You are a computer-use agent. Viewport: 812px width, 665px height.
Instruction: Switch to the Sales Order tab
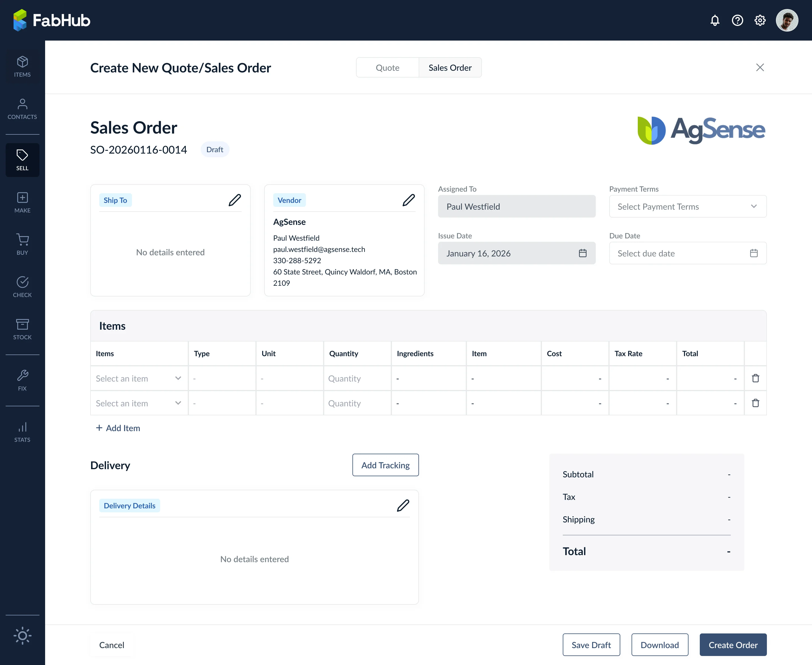(450, 68)
